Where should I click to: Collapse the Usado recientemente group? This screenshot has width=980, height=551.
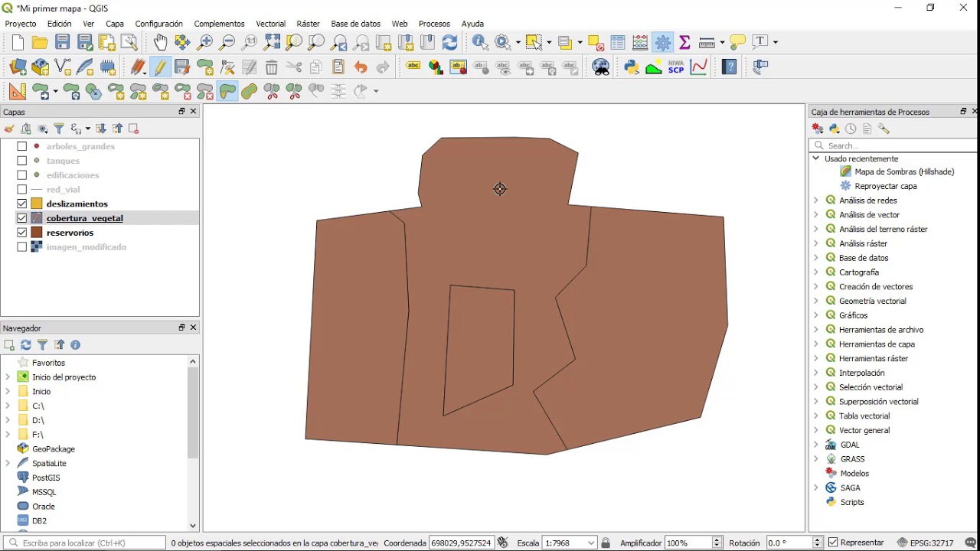coord(816,158)
